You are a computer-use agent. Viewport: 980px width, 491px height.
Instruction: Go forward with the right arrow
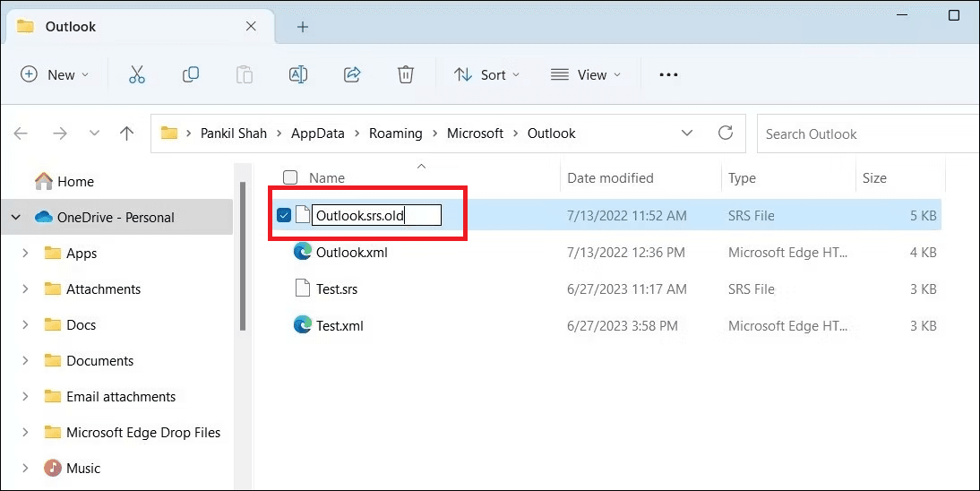pyautogui.click(x=60, y=134)
